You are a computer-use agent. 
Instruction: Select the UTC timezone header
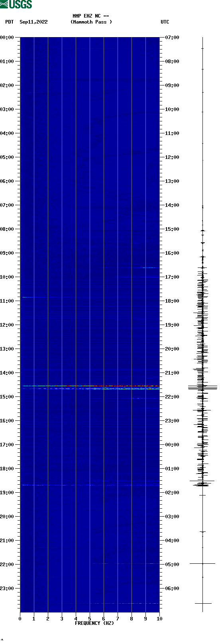pos(165,22)
